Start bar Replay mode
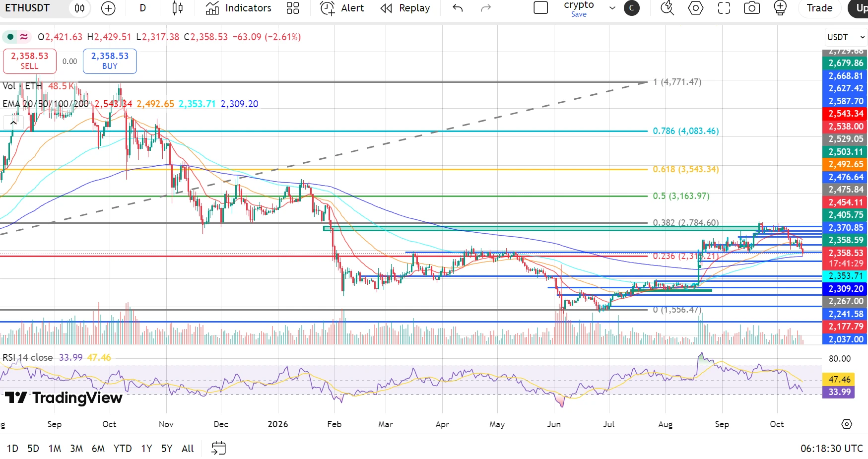This screenshot has width=868, height=459. tap(405, 8)
